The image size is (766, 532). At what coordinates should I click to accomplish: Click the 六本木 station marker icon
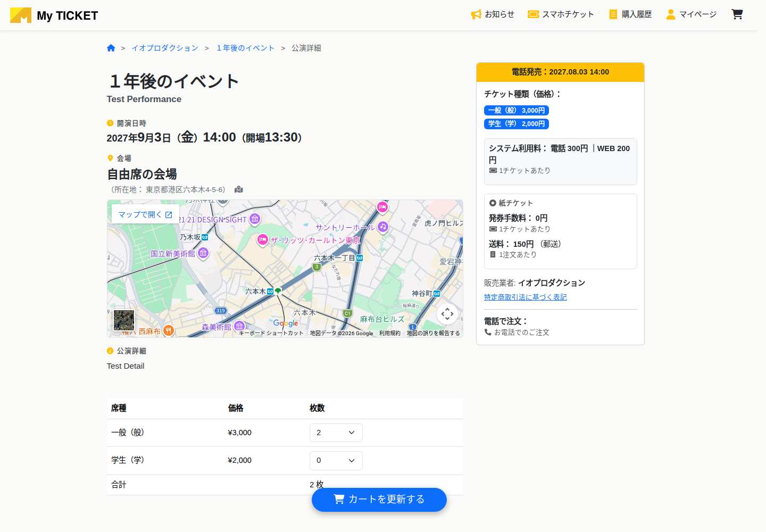point(270,292)
